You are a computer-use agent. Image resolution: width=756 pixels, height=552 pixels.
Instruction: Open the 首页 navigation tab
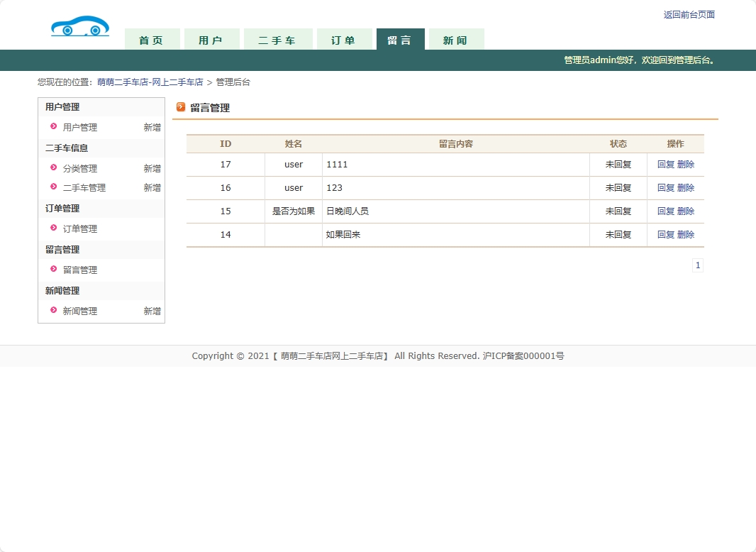(x=151, y=40)
